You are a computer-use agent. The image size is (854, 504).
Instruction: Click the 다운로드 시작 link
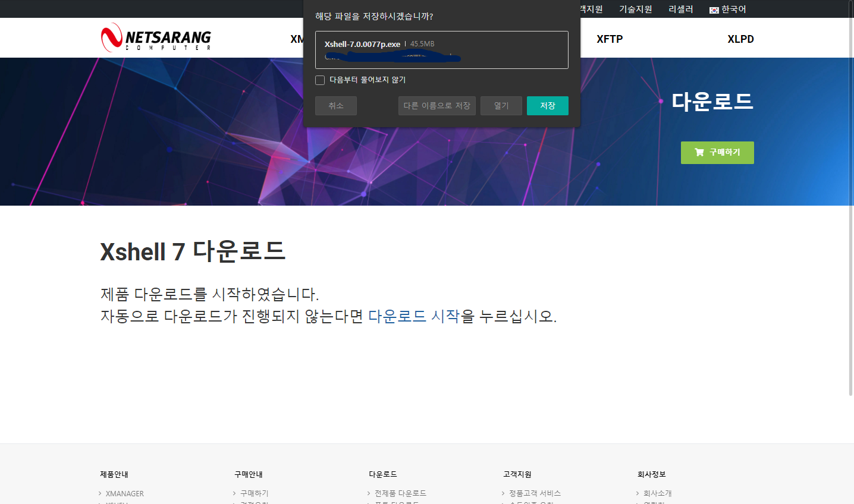coord(414,316)
